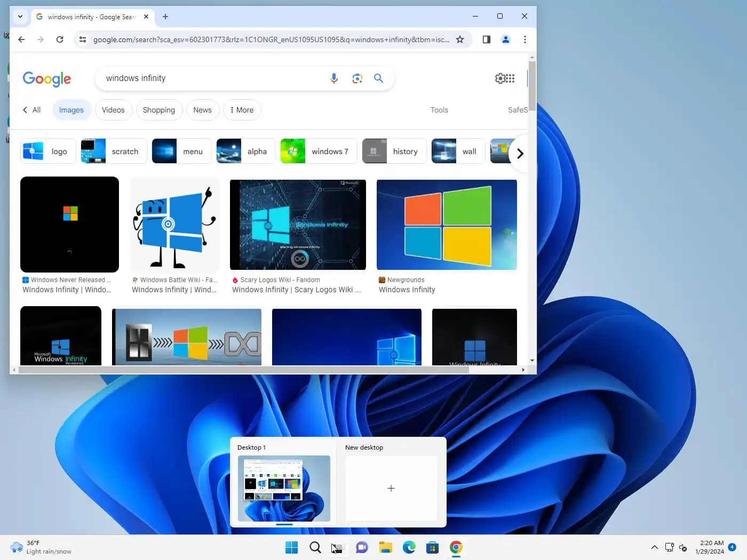Screen dimensions: 747x560
Task: Open the metal logo evolution image
Action: tap(187, 337)
